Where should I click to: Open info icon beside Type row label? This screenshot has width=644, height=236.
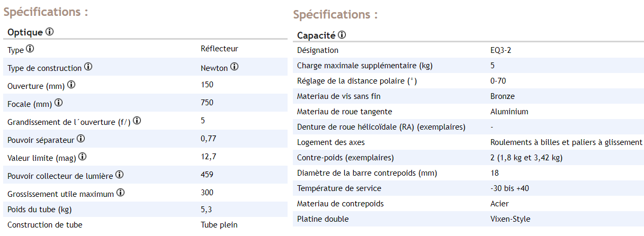30,49
